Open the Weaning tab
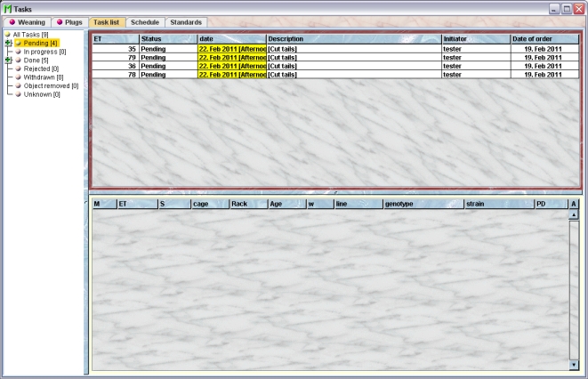Viewport: 588px width, 379px height. tap(26, 21)
